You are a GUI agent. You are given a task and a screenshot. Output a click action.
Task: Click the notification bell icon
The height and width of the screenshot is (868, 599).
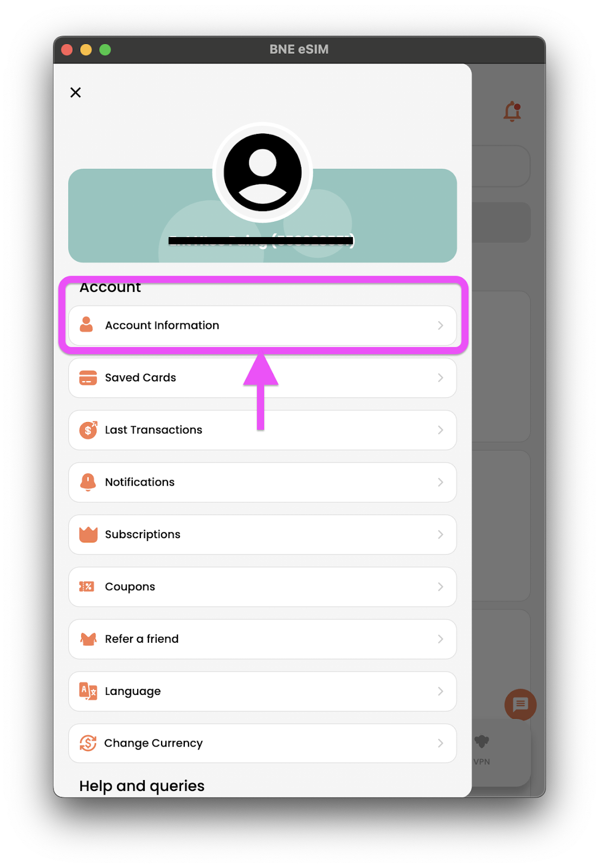[512, 111]
